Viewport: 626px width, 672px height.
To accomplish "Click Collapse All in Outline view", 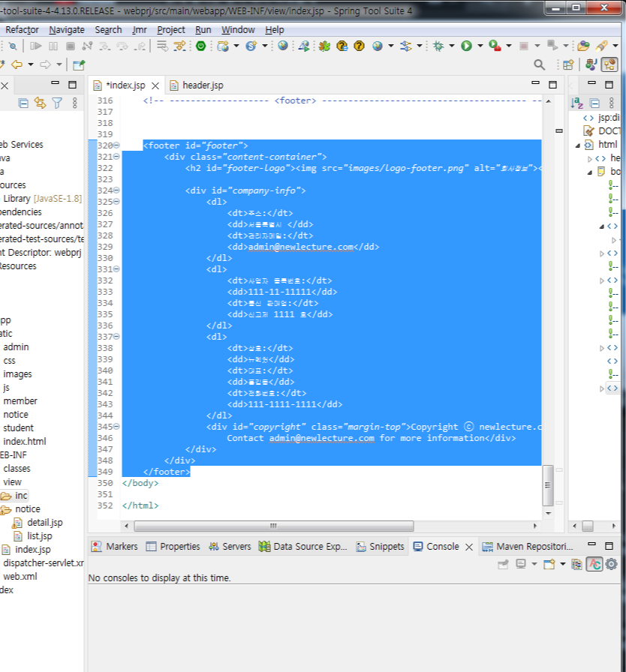I will pos(594,103).
